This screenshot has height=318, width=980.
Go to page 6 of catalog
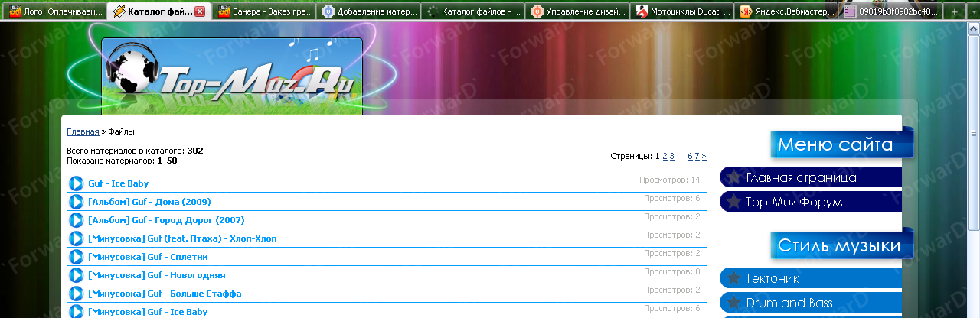(690, 156)
